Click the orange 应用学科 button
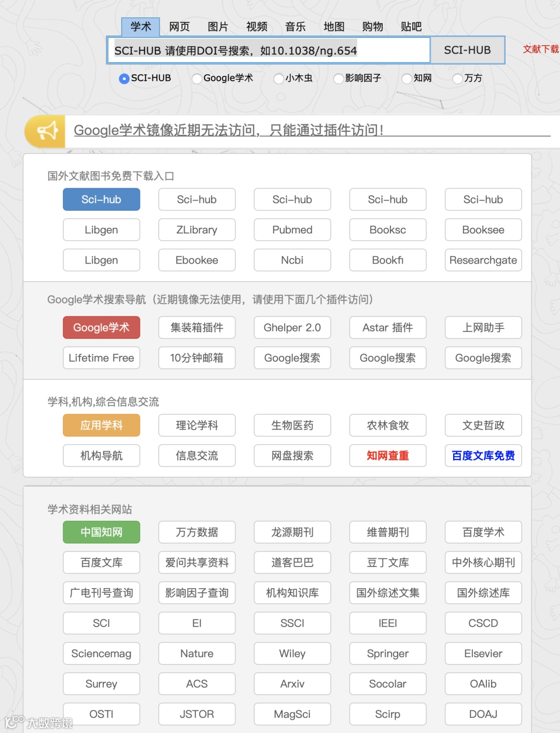The image size is (560, 733). (102, 425)
